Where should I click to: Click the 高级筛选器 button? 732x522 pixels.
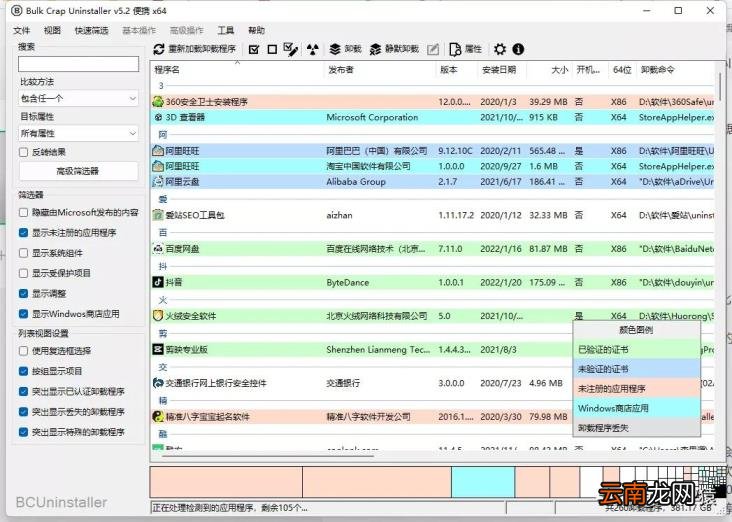point(78,171)
